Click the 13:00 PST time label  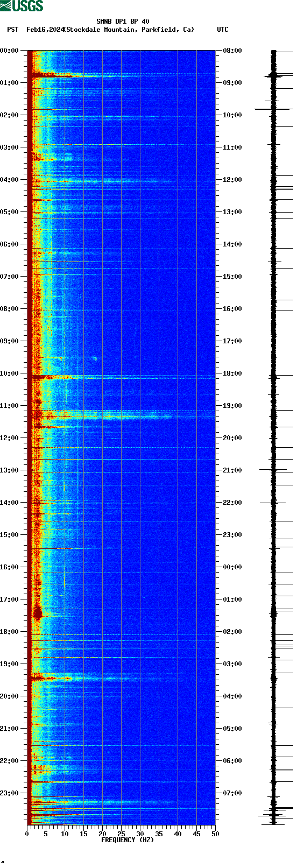[x=10, y=470]
